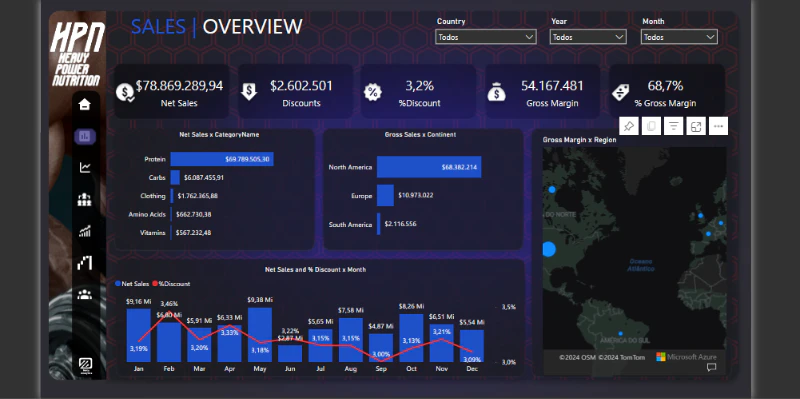Screen dimensions: 800x399
Task: Open the Month slicer dropdown
Action: click(x=679, y=37)
